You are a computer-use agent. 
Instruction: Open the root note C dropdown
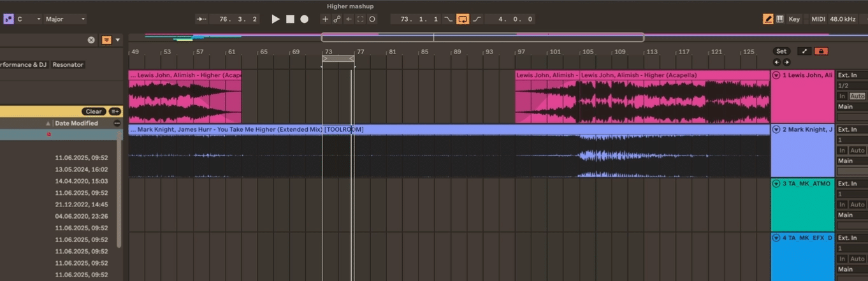click(x=29, y=19)
